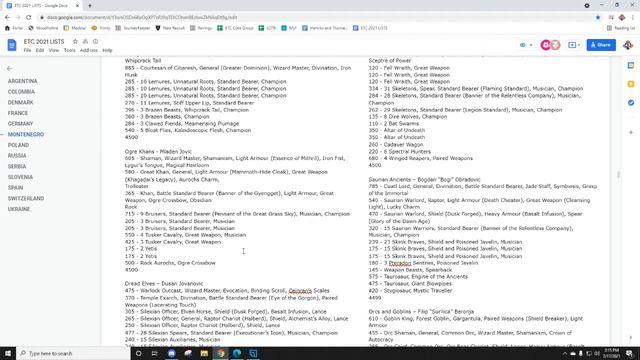Click the Type here to search box
The image size is (640, 360).
(x=73, y=353)
